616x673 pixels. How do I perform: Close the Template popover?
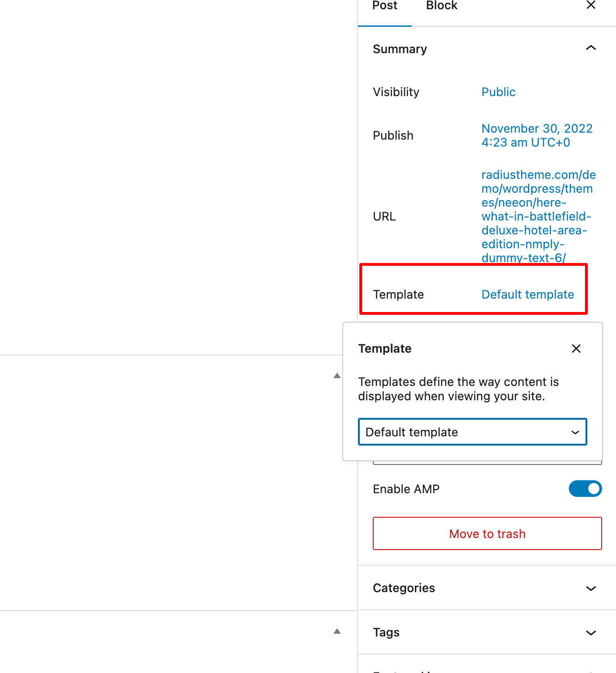tap(576, 349)
